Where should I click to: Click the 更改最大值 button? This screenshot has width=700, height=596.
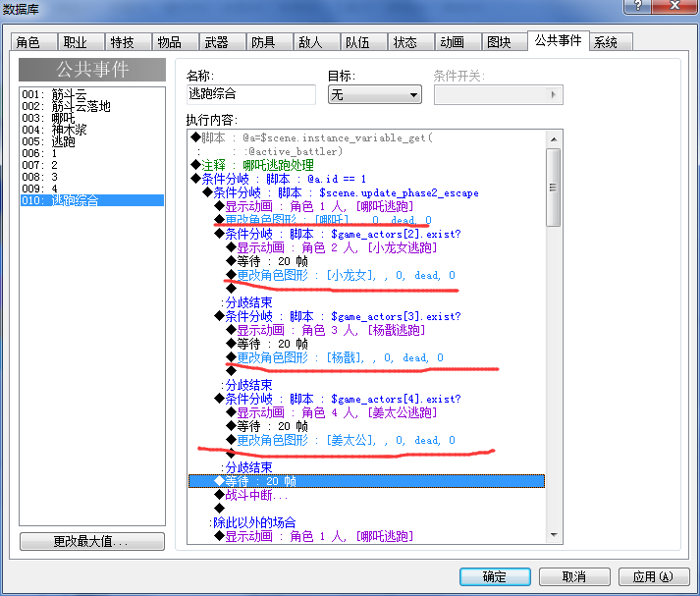(x=92, y=542)
